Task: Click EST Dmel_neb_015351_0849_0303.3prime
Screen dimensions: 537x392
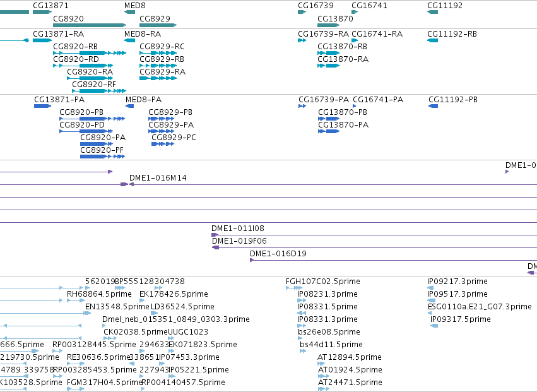Action: tap(176, 319)
